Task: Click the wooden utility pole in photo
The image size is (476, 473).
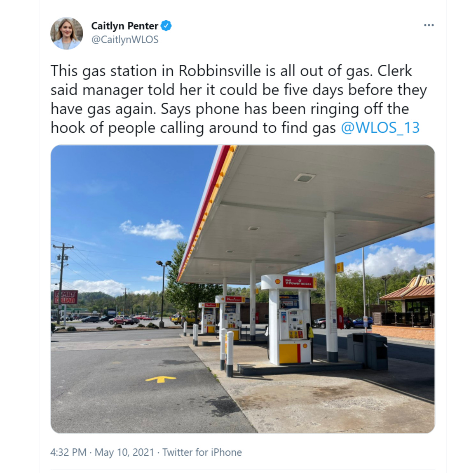Action: (62, 283)
